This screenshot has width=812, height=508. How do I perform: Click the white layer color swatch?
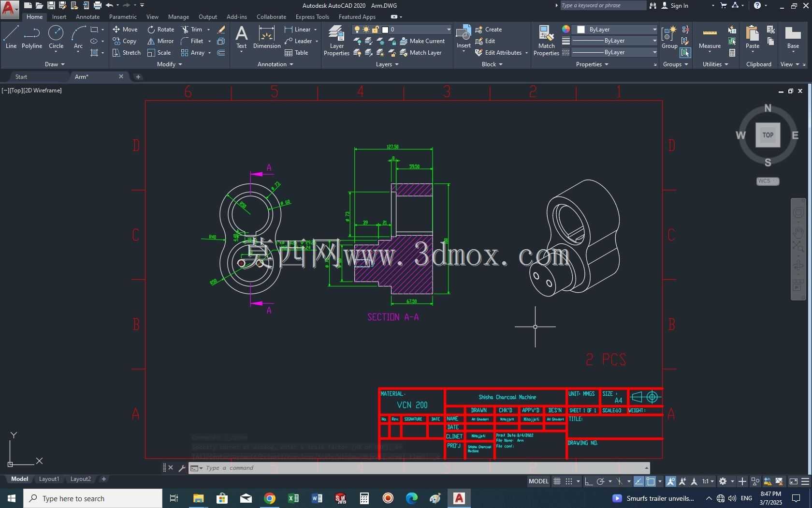pos(385,30)
